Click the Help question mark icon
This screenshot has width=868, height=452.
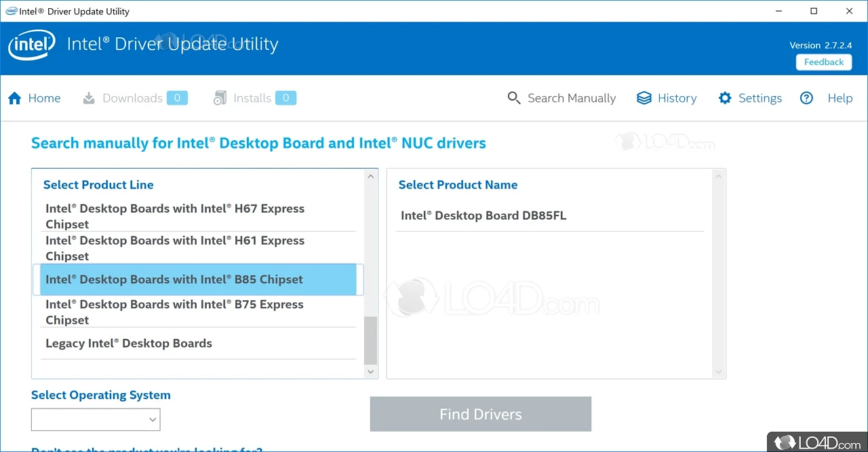(x=806, y=98)
